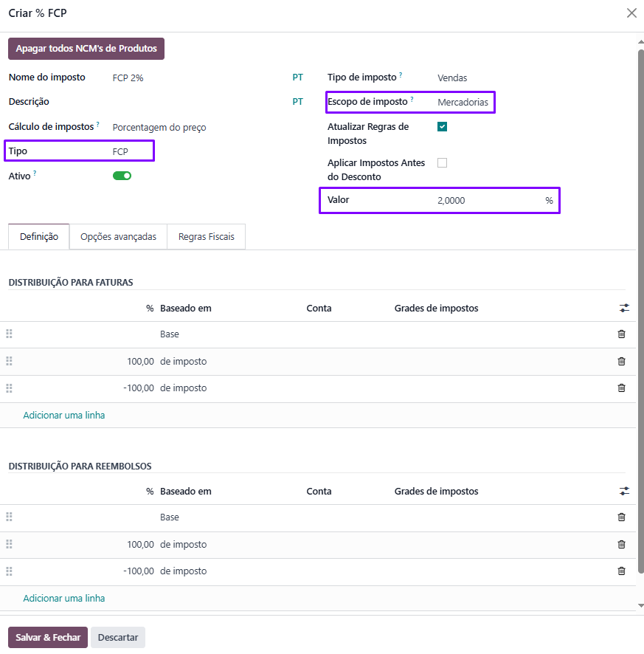The height and width of the screenshot is (654, 644).
Task: Select 100,00 percent cell in invoices distribution
Action: click(x=140, y=361)
